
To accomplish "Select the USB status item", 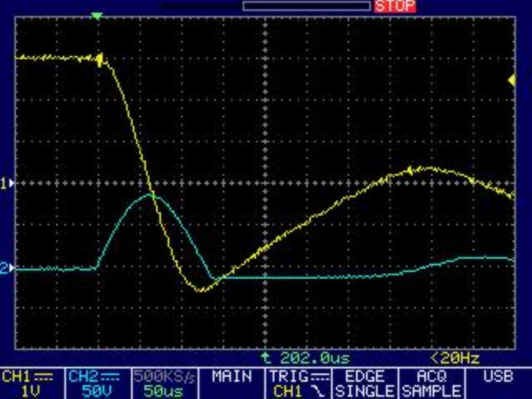I will pos(498,377).
